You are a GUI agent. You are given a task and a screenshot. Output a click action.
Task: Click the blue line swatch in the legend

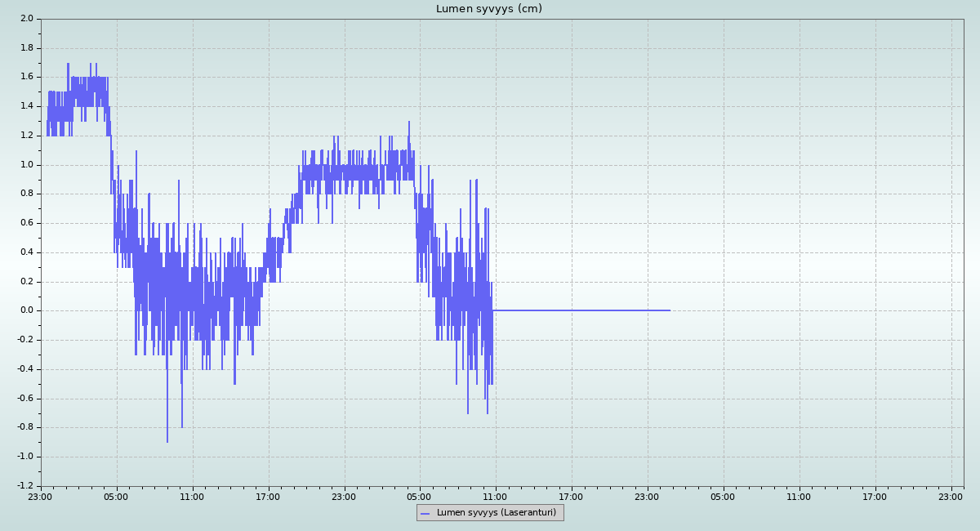pyautogui.click(x=425, y=513)
